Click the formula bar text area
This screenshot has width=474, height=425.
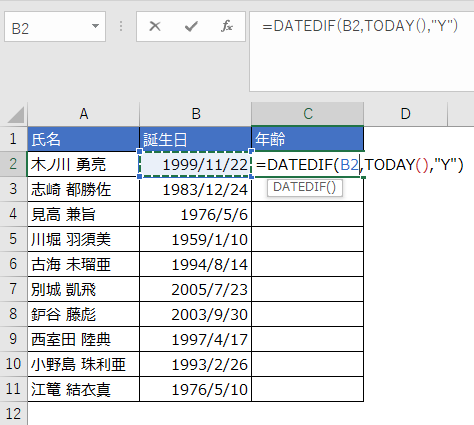point(361,52)
